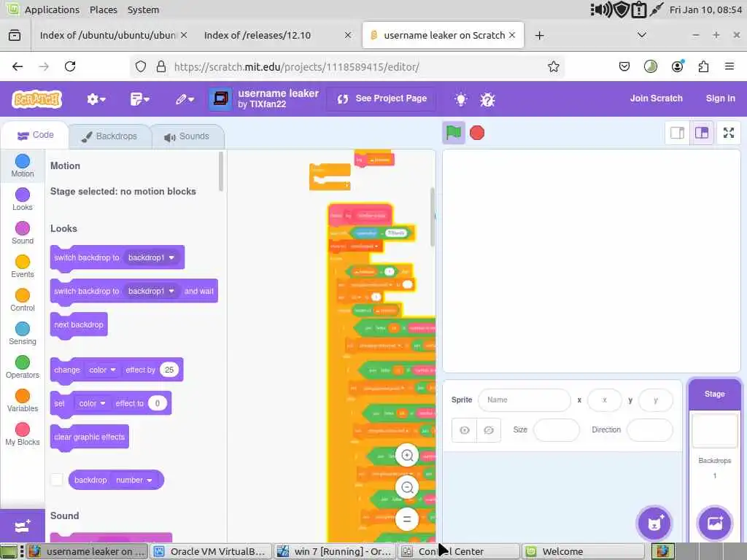Open the Edit pencil menu
Viewport: 747px width, 560px height.
(185, 99)
